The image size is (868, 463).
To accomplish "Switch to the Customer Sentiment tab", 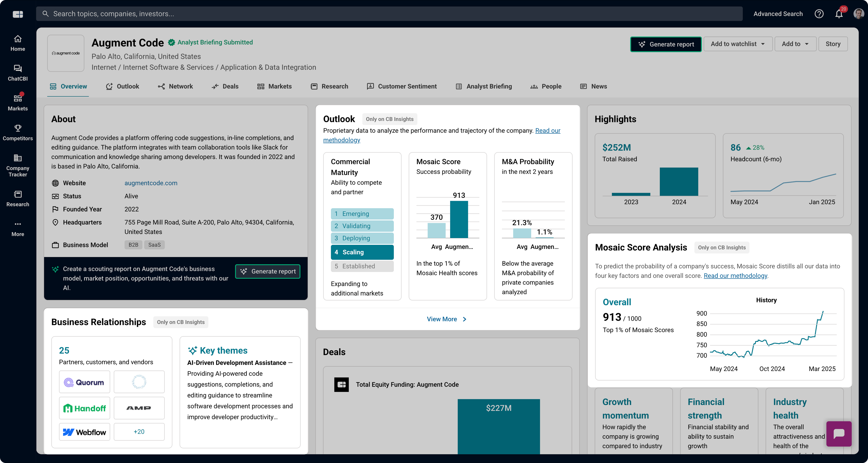I will pyautogui.click(x=402, y=86).
